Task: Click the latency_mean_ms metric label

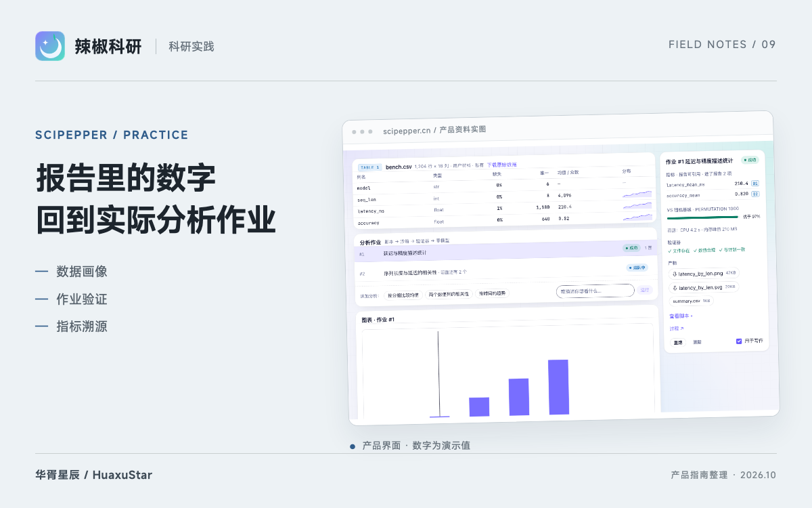Action: pos(685,185)
